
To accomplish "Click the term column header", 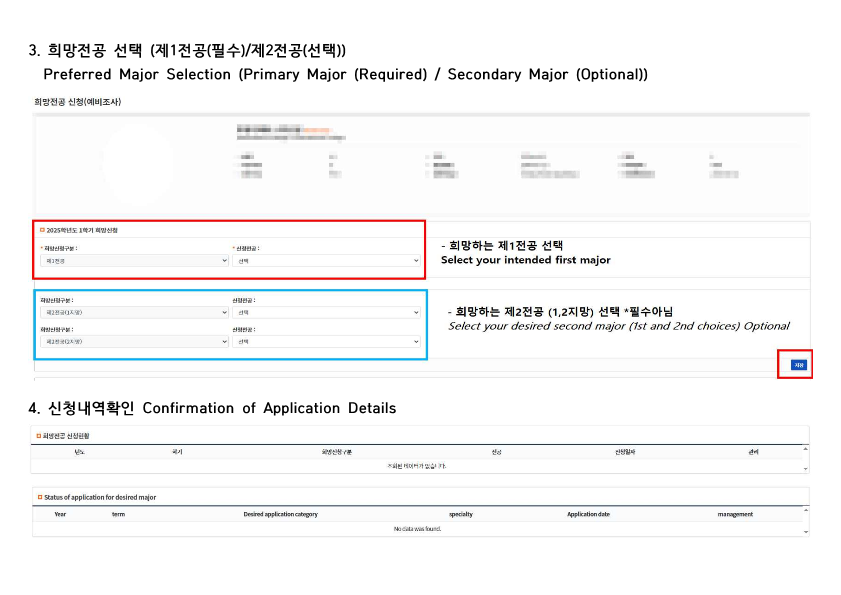I will [118, 514].
